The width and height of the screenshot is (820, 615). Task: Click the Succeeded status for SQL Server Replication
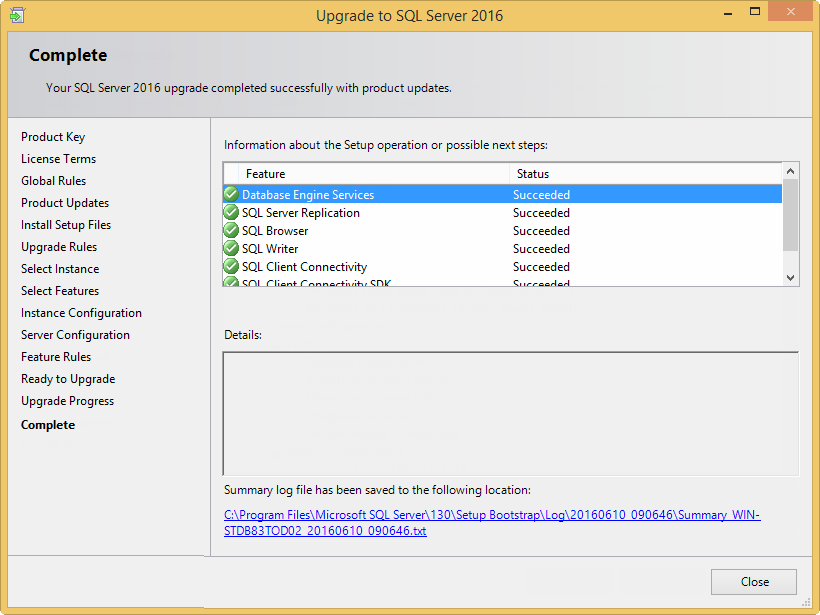[x=541, y=213]
